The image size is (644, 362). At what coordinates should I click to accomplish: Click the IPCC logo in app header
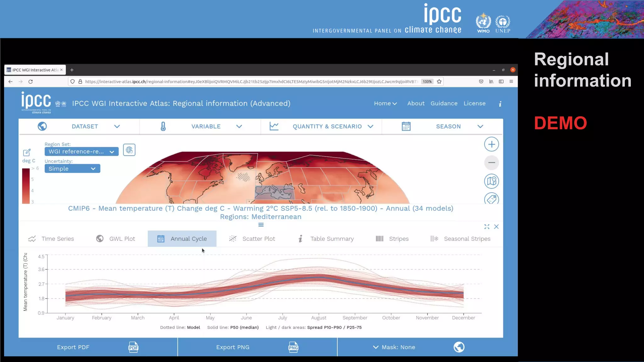pos(36,102)
